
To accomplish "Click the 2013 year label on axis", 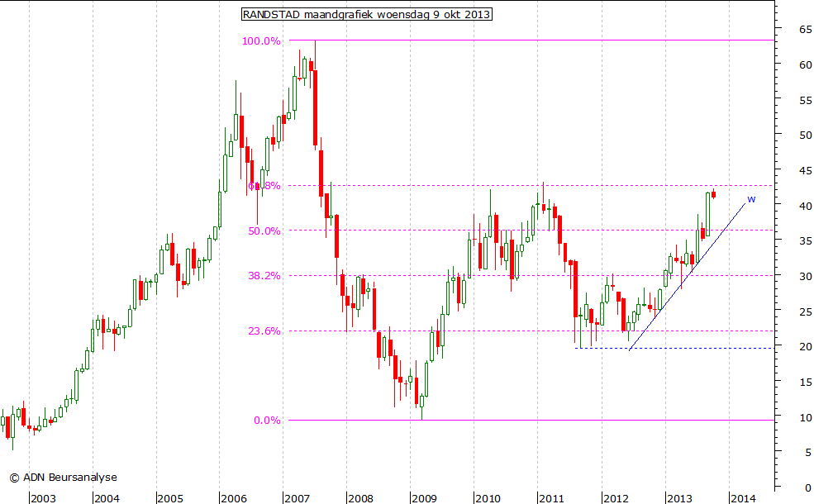I will (x=679, y=499).
